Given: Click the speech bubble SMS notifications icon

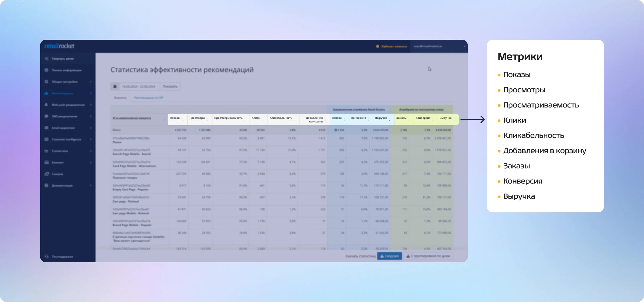Looking at the screenshot, I should click(x=47, y=116).
